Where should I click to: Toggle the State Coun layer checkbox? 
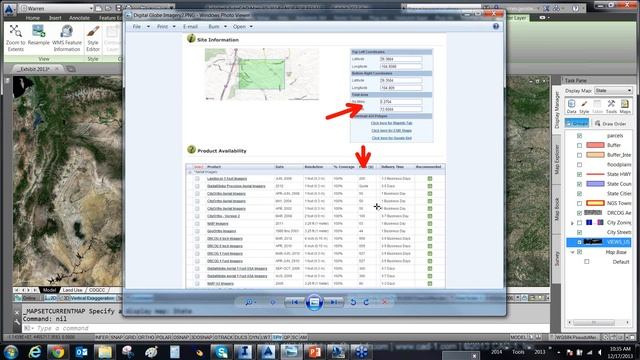pyautogui.click(x=579, y=184)
